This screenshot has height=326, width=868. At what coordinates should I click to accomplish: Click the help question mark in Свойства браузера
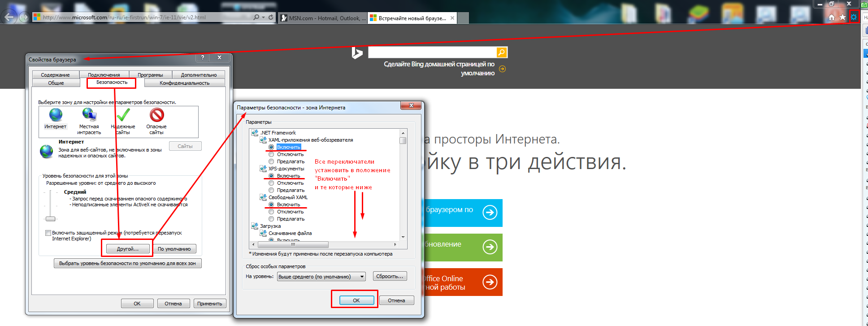coord(203,57)
